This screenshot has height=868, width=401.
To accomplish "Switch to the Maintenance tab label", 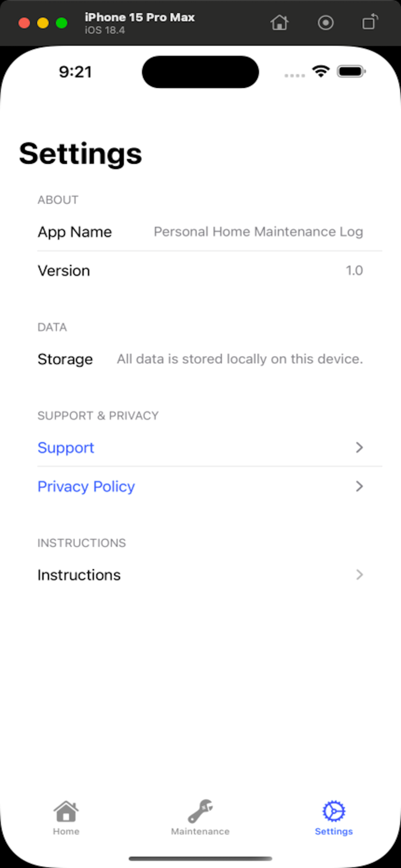I will click(x=200, y=831).
